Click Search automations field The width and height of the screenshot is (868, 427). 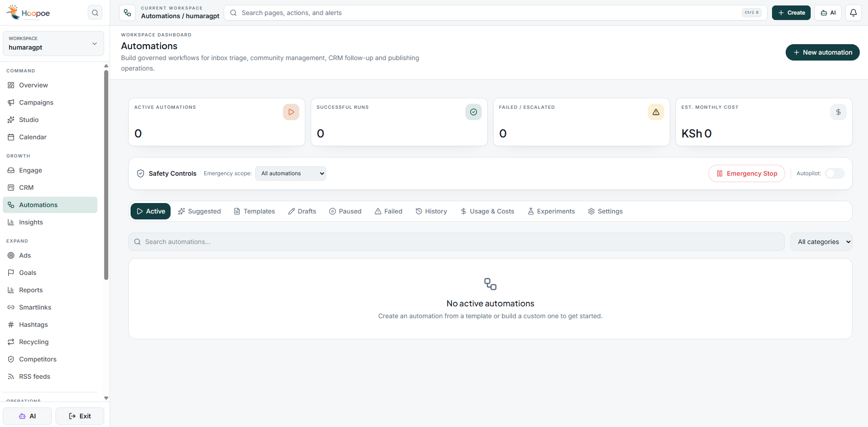(456, 242)
